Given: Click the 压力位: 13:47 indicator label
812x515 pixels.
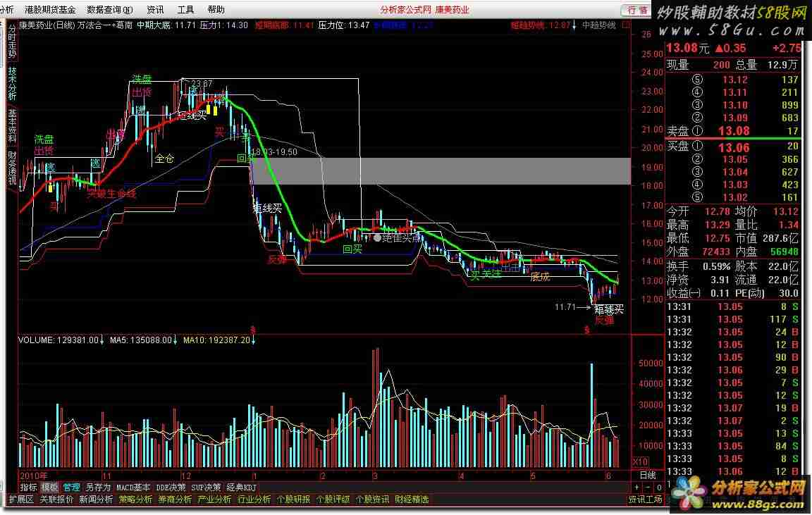Looking at the screenshot, I should click(x=344, y=25).
